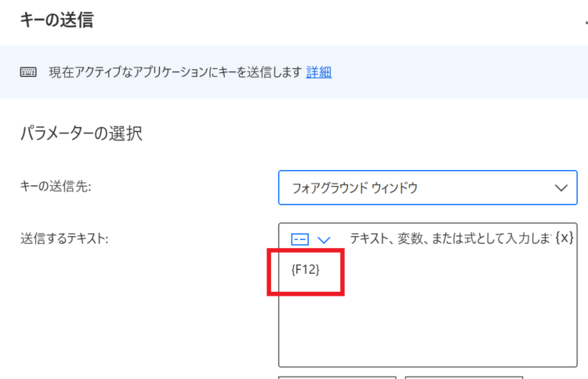The image size is (588, 379).
Task: Click the keyboard icon in the info banner
Action: pyautogui.click(x=28, y=71)
